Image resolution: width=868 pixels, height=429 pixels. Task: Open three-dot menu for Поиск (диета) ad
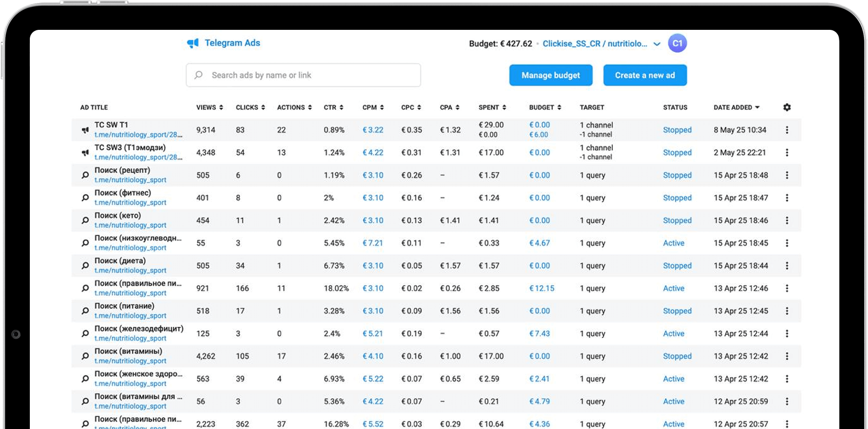pos(787,266)
